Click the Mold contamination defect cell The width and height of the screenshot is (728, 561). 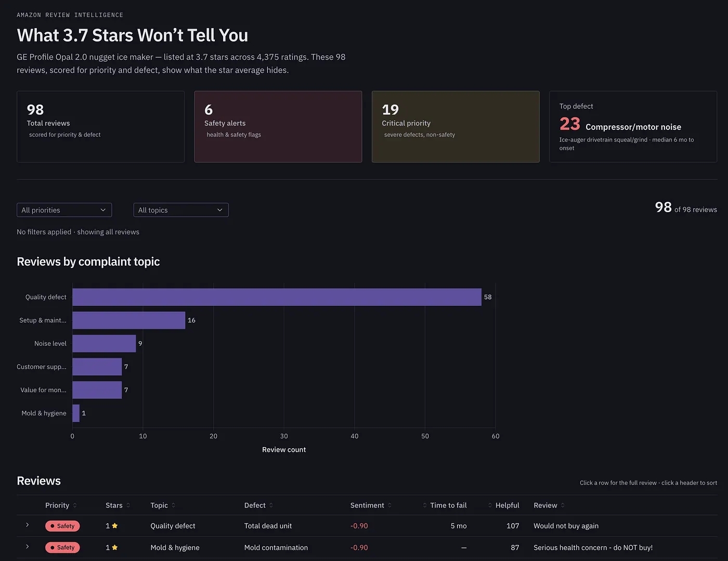point(276,547)
